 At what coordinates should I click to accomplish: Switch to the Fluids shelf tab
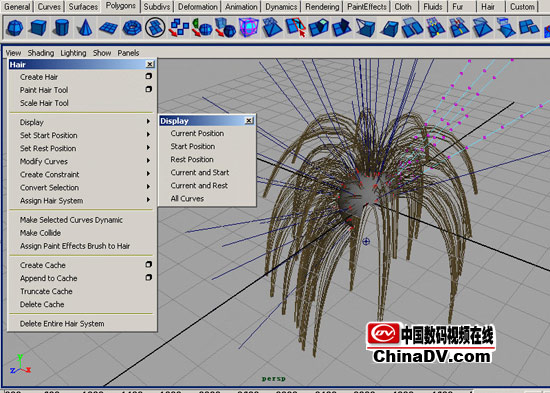pyautogui.click(x=433, y=7)
